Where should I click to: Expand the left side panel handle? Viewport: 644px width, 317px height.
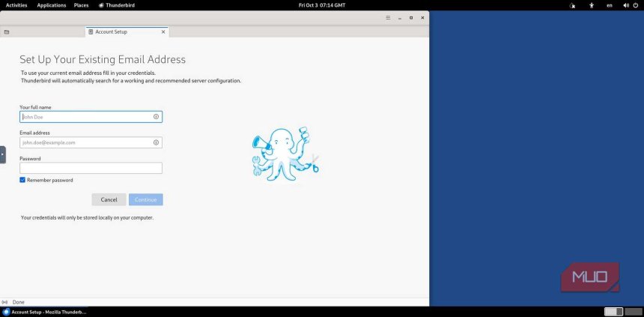pyautogui.click(x=2, y=154)
